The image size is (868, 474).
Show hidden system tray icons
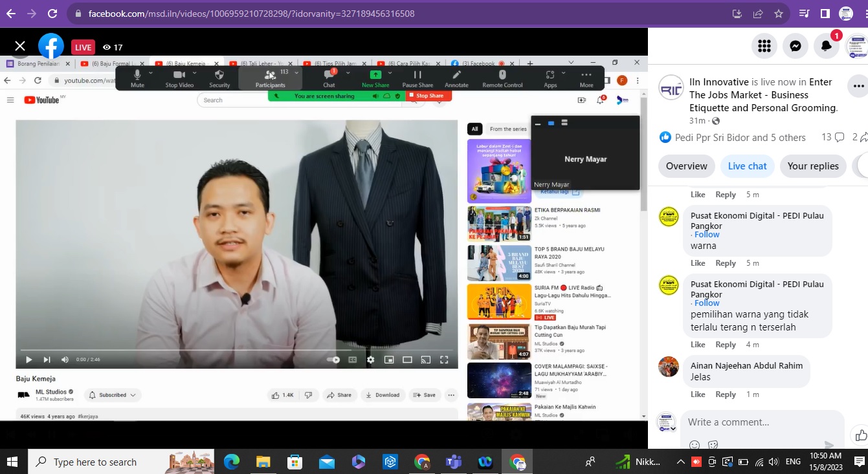tap(681, 462)
